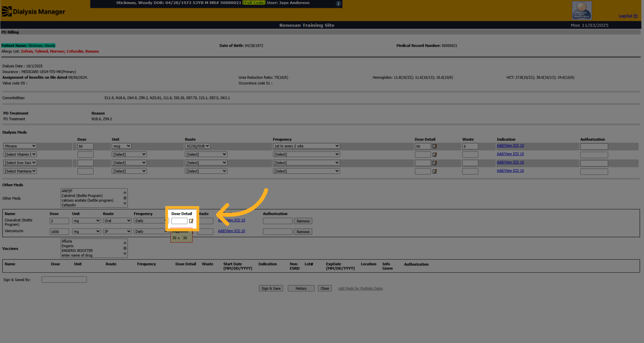
Task: Expand the Select Maintenance dropdown
Action: pyautogui.click(x=20, y=171)
